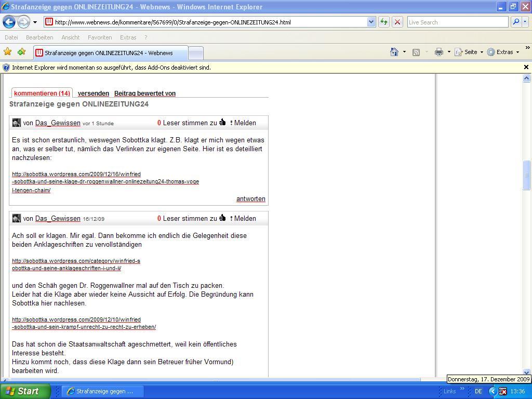Open the search provider options dropdown

pyautogui.click(x=525, y=22)
